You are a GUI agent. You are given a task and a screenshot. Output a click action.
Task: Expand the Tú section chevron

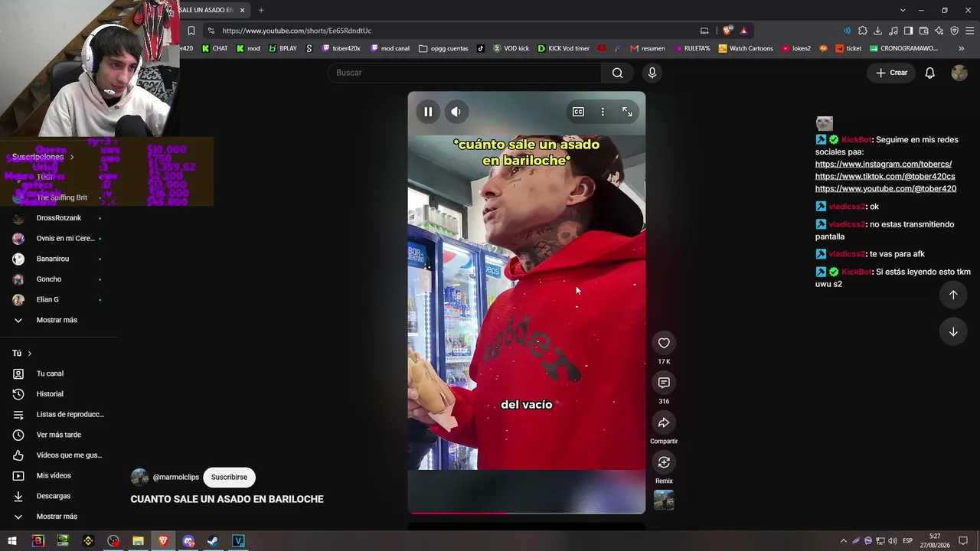[x=29, y=354]
